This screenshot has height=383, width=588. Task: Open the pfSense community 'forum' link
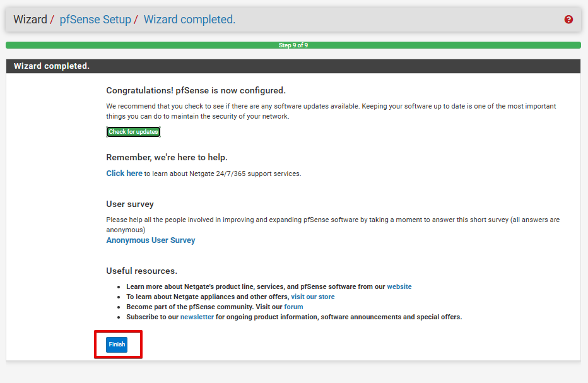coord(293,307)
